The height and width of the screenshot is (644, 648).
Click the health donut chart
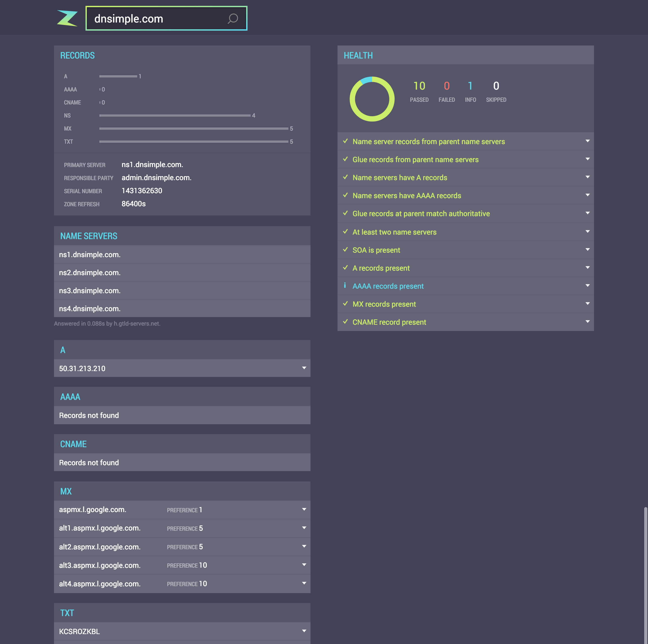point(372,99)
